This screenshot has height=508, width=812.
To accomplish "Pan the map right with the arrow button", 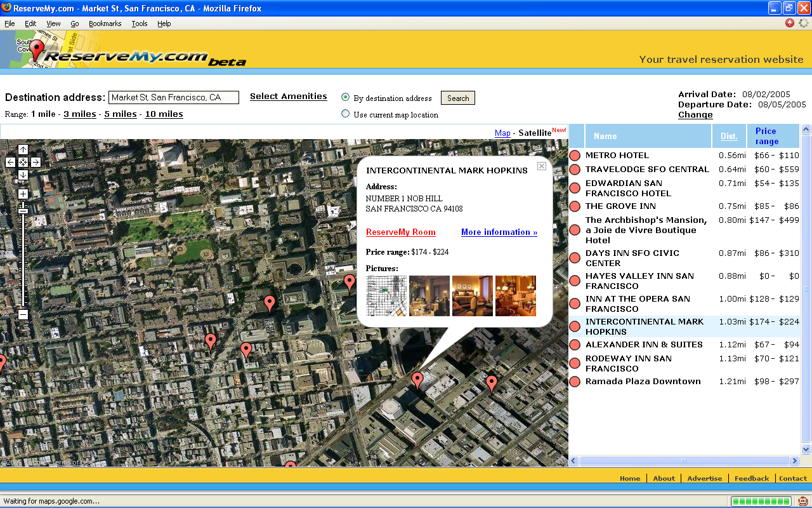I will coord(36,162).
